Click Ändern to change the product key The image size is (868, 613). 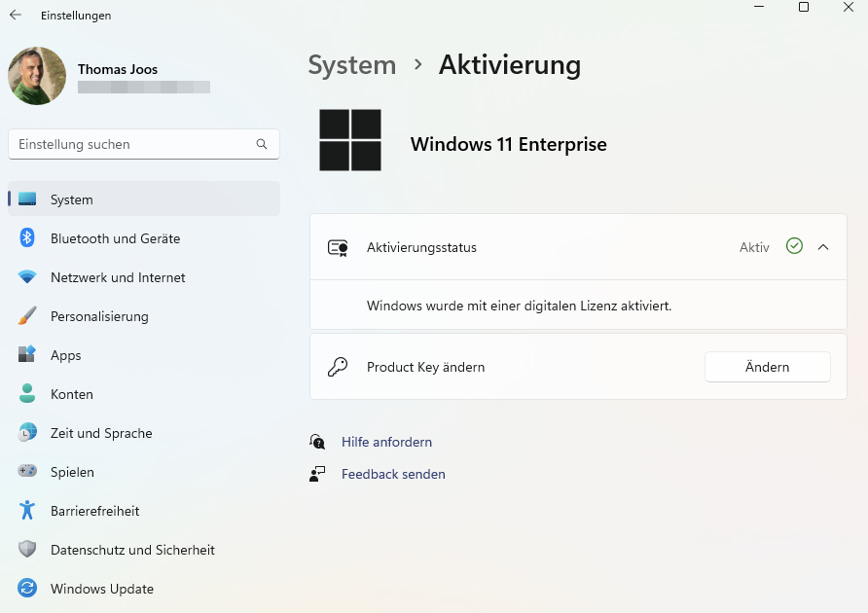(767, 367)
